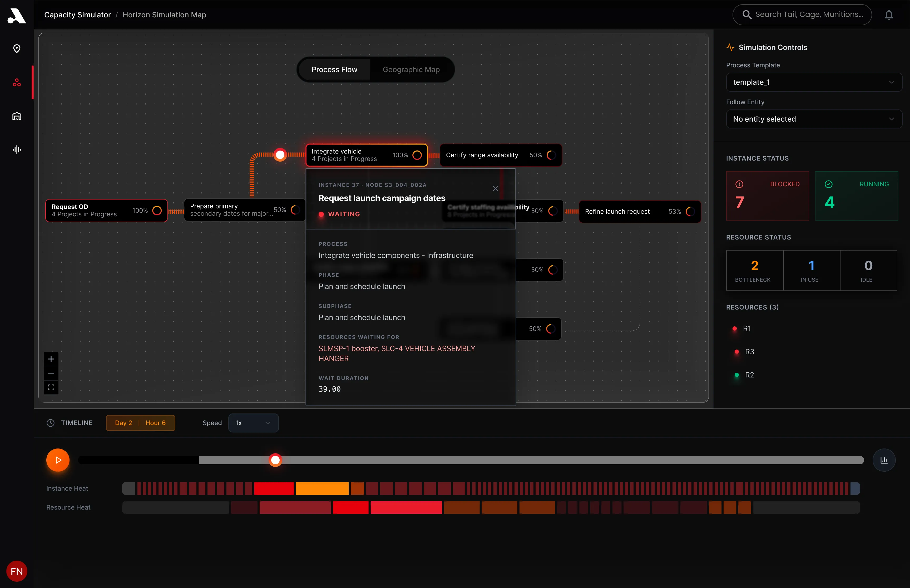Click Horizon Simulation Map breadcrumb
910x588 pixels.
[x=164, y=14]
